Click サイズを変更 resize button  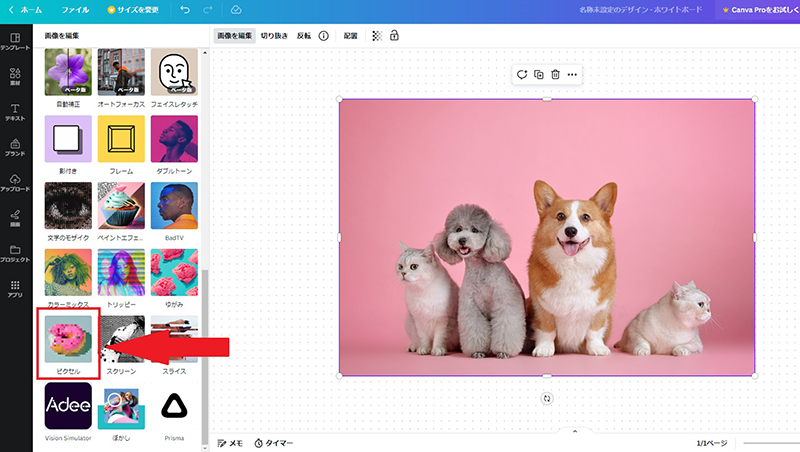pyautogui.click(x=133, y=10)
